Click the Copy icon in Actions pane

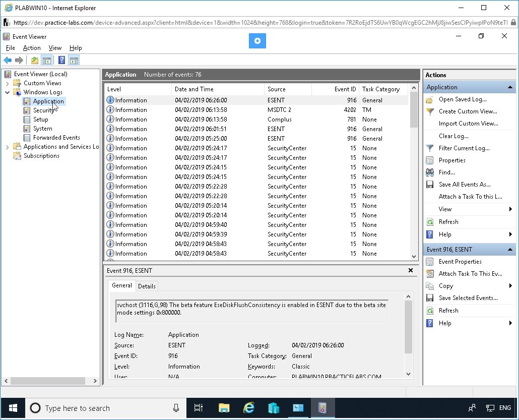430,286
